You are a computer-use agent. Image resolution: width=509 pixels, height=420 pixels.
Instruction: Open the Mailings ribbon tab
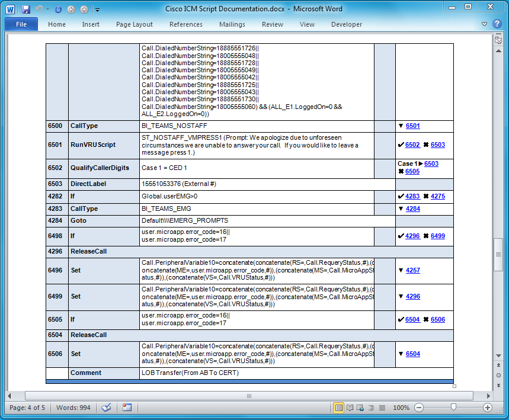click(232, 24)
